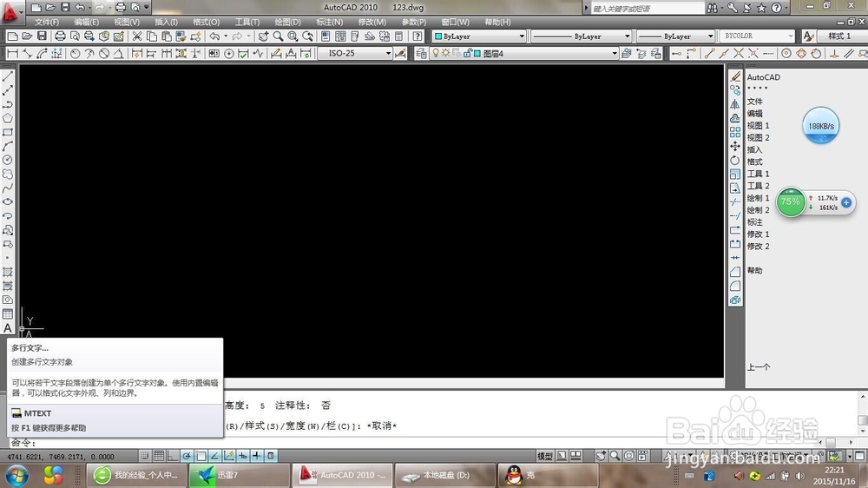Open the 文件(F) menu

pyautogui.click(x=47, y=23)
